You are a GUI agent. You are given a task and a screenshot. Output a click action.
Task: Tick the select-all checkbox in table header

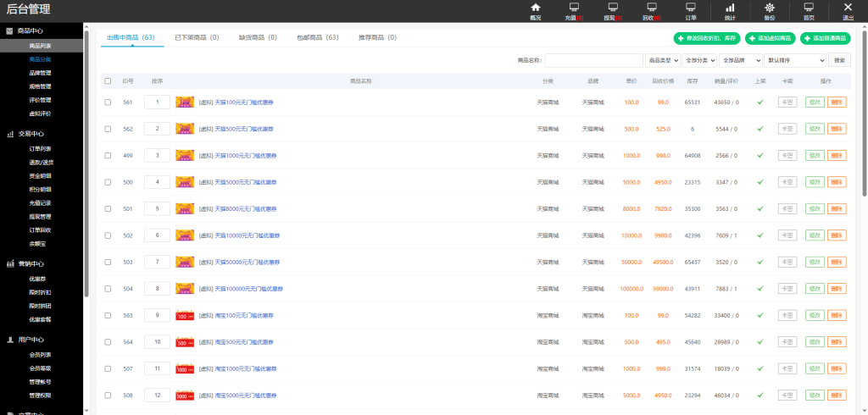[x=108, y=80]
